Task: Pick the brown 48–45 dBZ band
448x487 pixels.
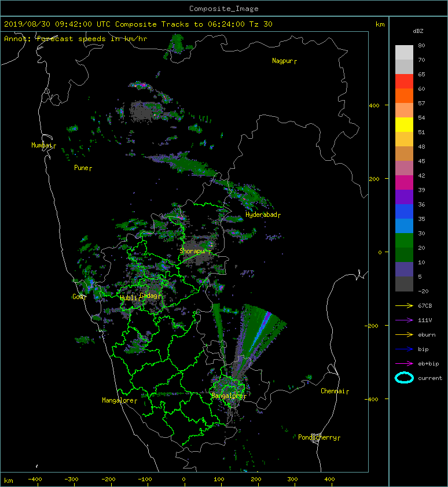Action: [404, 154]
